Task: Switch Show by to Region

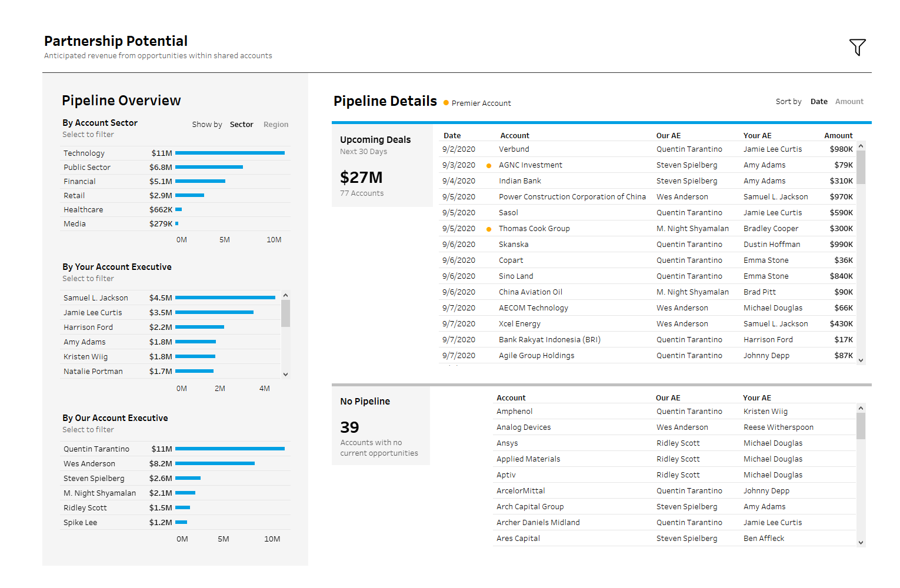Action: 275,124
